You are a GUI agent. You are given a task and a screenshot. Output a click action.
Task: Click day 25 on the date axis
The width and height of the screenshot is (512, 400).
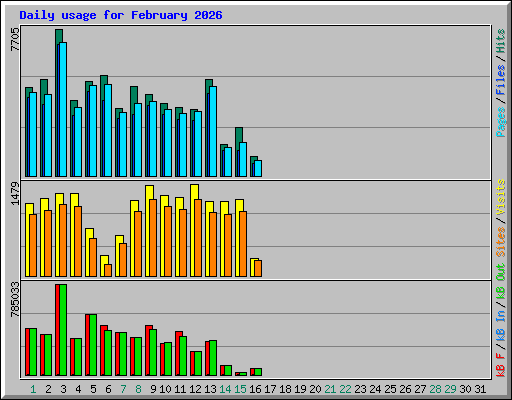tap(390, 389)
